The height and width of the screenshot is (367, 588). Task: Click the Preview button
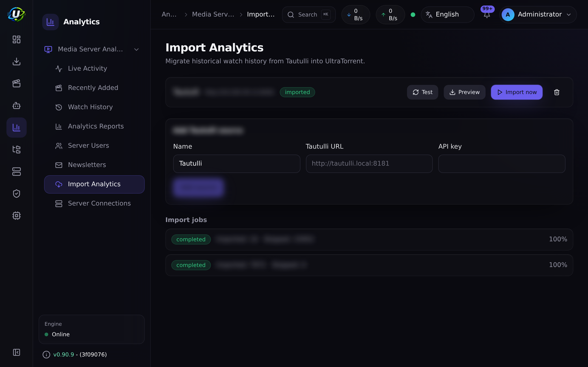click(464, 92)
